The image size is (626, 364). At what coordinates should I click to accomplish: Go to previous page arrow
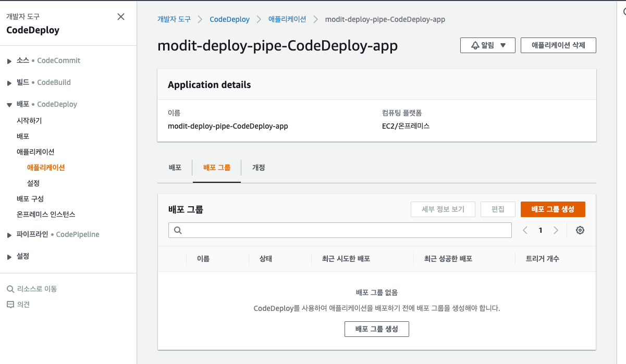click(525, 230)
